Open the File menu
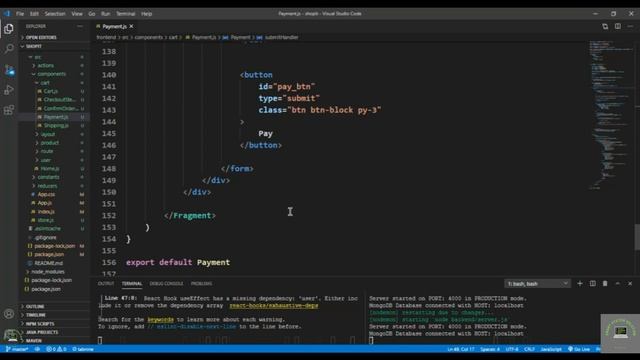 [20, 13]
